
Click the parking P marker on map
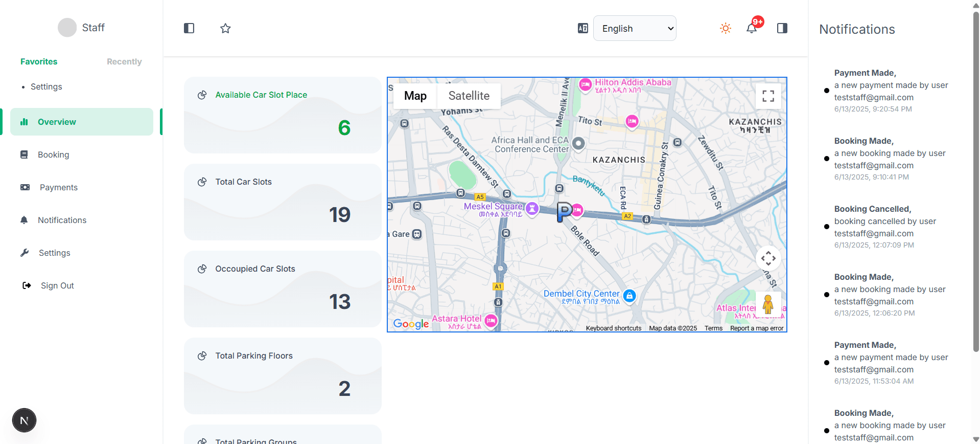click(564, 211)
